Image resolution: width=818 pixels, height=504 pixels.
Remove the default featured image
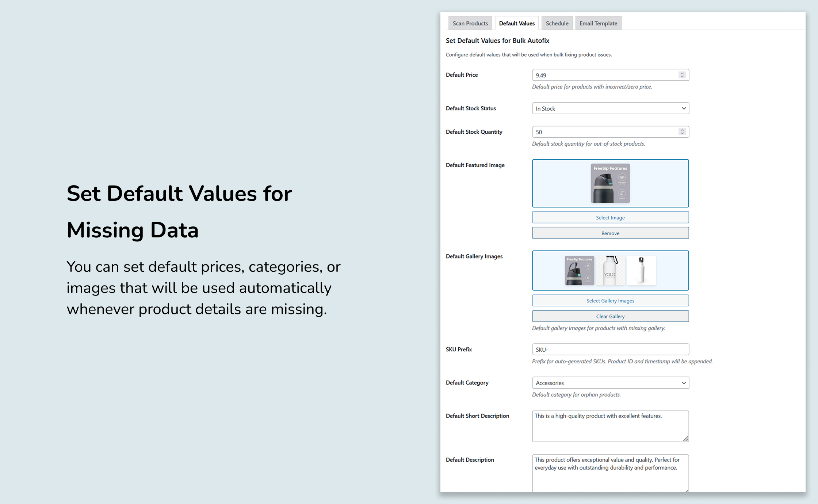click(x=610, y=233)
